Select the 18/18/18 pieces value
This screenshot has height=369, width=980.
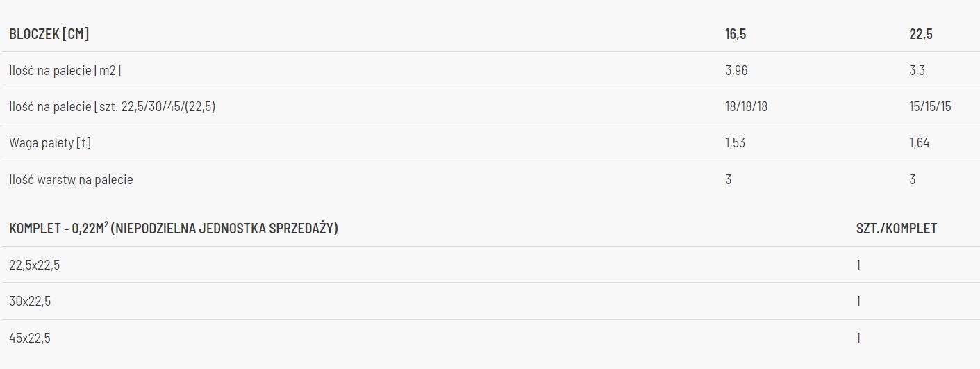[x=747, y=106]
